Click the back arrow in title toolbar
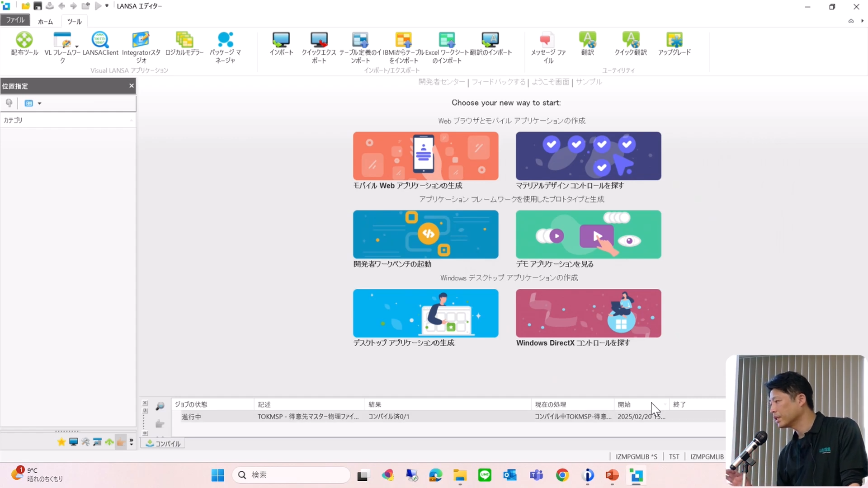 [61, 6]
